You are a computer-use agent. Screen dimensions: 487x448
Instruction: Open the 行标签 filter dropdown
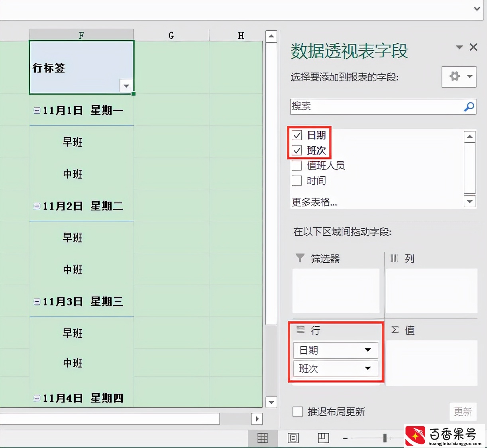pyautogui.click(x=126, y=86)
